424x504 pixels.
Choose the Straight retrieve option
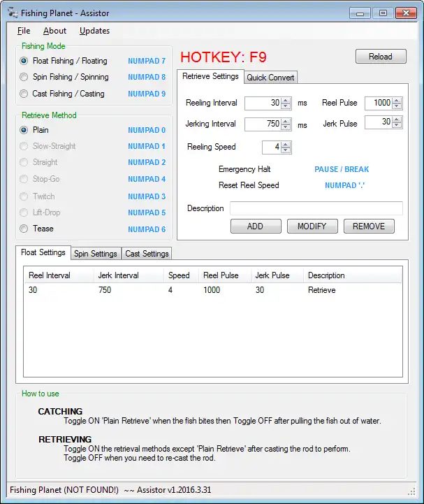point(38,162)
